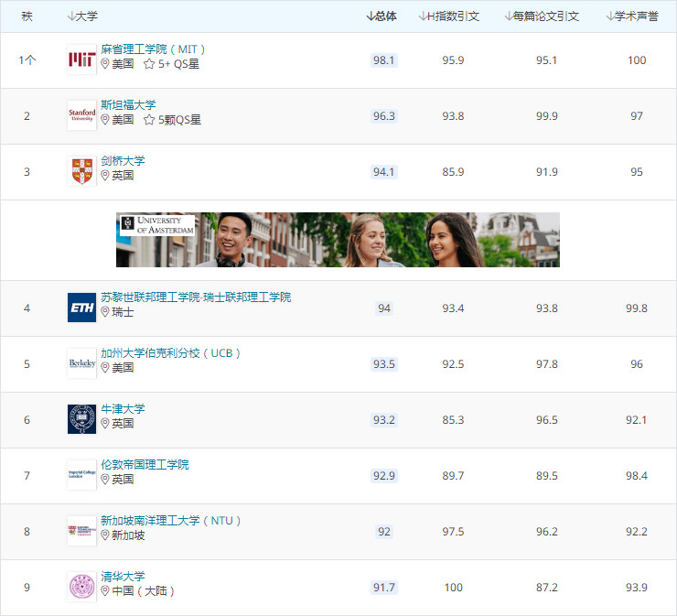Open 新加坡南洋理工大学（NTU）link

coord(171,521)
